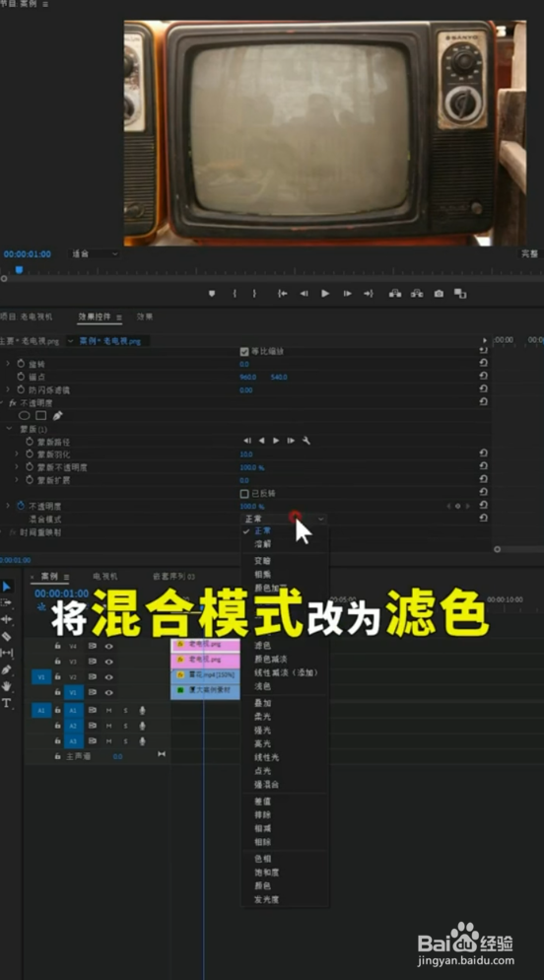Toggle animation stopwatch for 不透明度
Image resolution: width=544 pixels, height=980 pixels.
pos(21,506)
